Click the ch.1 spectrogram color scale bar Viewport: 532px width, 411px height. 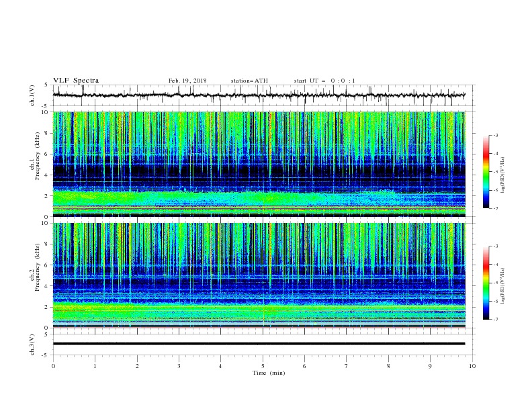(486, 172)
